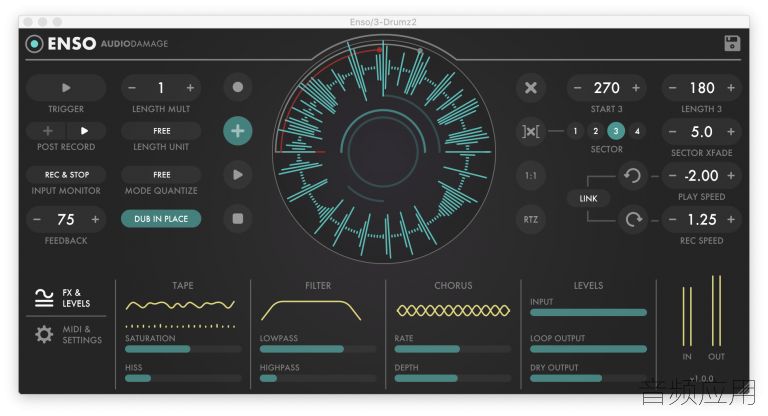
Task: Click the round loop play button
Action: [x=238, y=174]
